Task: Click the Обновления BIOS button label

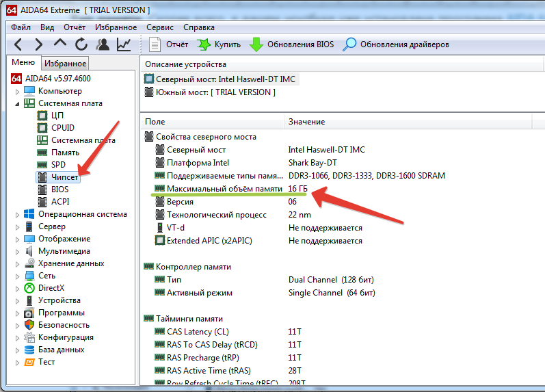Action: coord(300,44)
